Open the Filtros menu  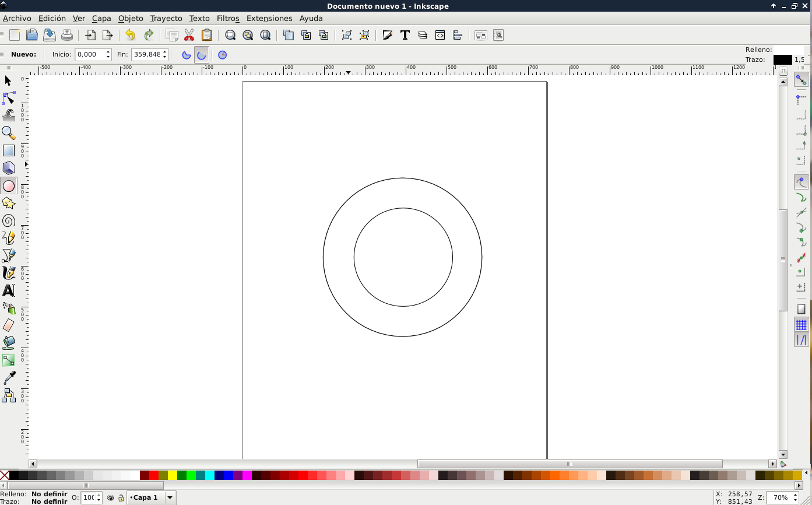click(x=228, y=18)
